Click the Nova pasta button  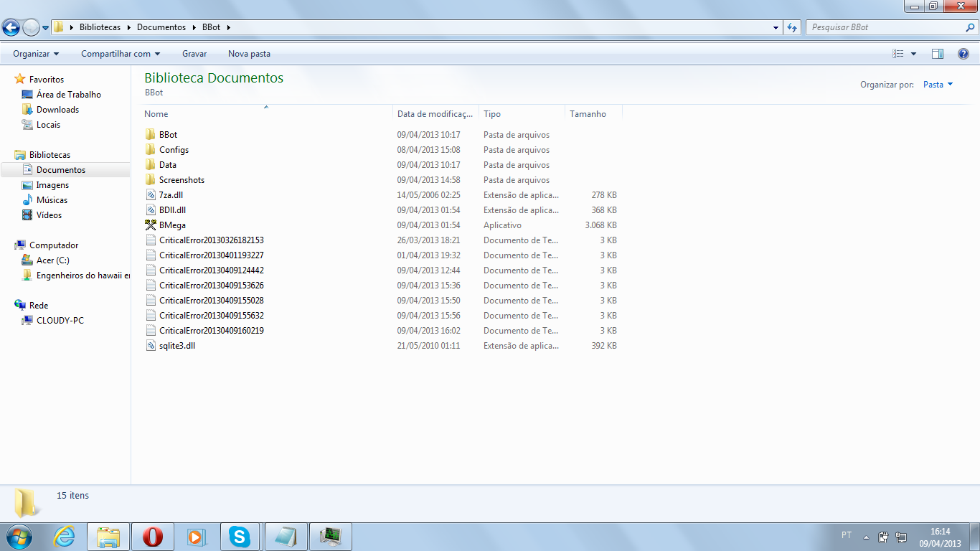(x=249, y=54)
